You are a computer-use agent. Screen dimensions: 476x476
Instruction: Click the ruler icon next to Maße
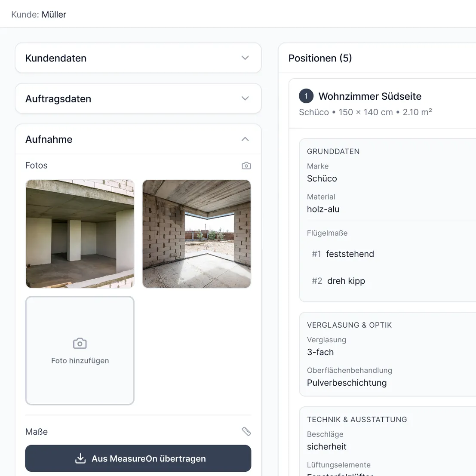(x=246, y=431)
